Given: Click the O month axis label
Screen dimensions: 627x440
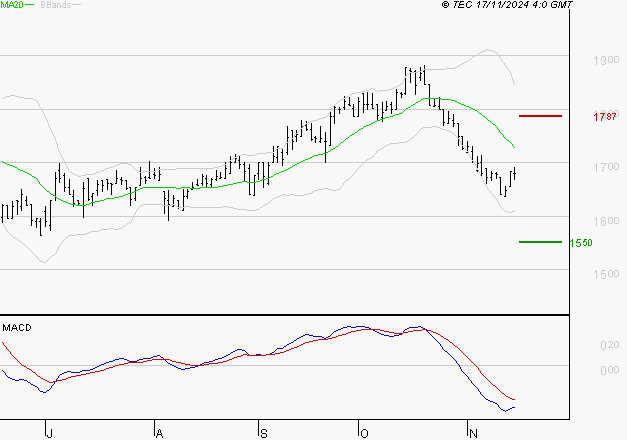Looking at the screenshot, I should [x=364, y=434].
